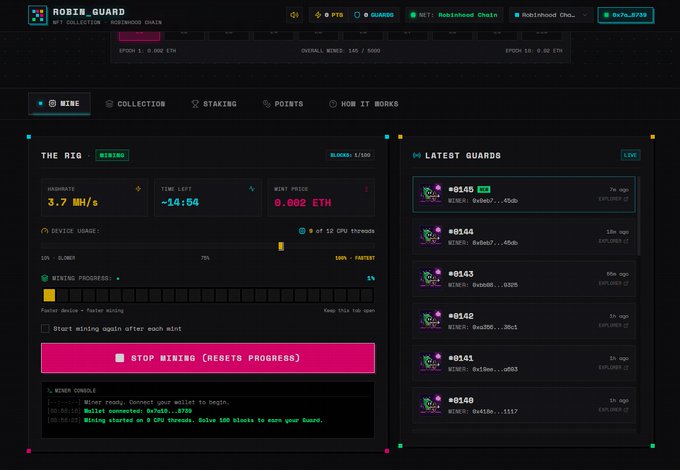Open the 0 PTS points badge
Screen dimensions: 680x470
pyautogui.click(x=329, y=15)
